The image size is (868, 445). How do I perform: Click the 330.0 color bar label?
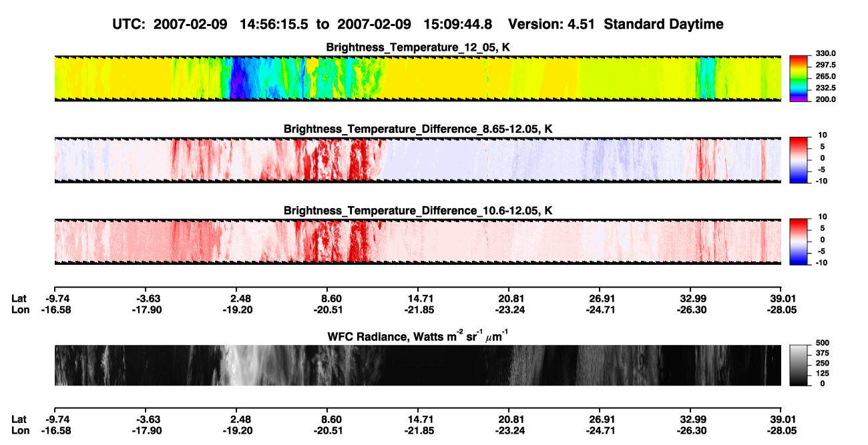(x=826, y=53)
